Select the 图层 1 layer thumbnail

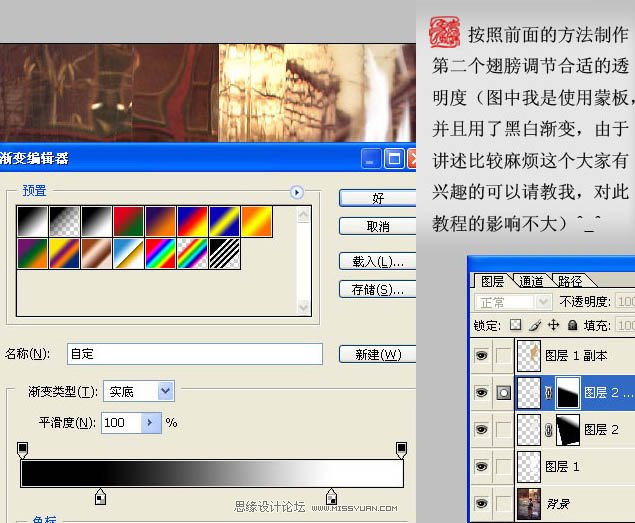coord(529,467)
